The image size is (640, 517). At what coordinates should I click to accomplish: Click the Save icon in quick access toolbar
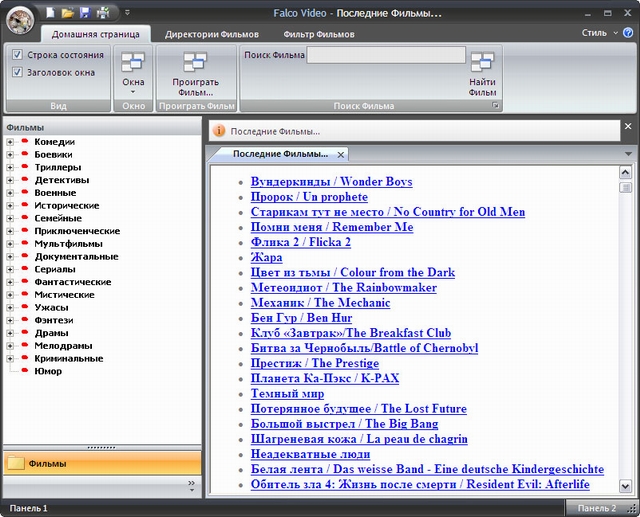click(x=85, y=12)
